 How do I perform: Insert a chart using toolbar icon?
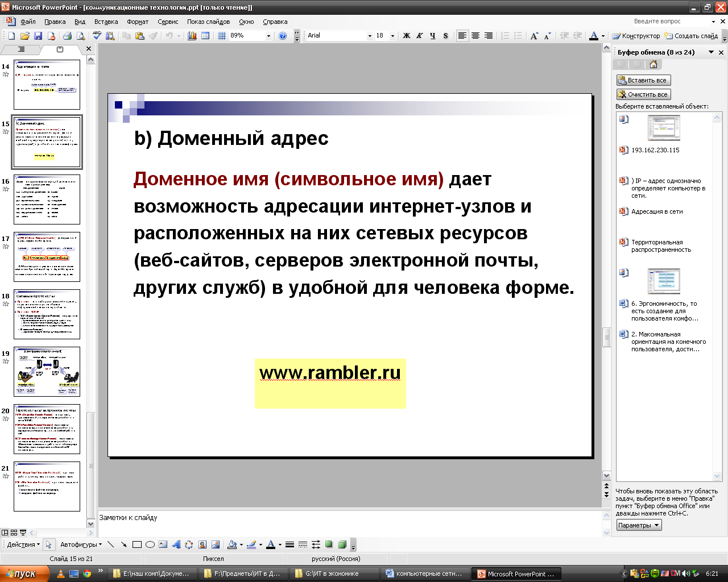(192, 36)
